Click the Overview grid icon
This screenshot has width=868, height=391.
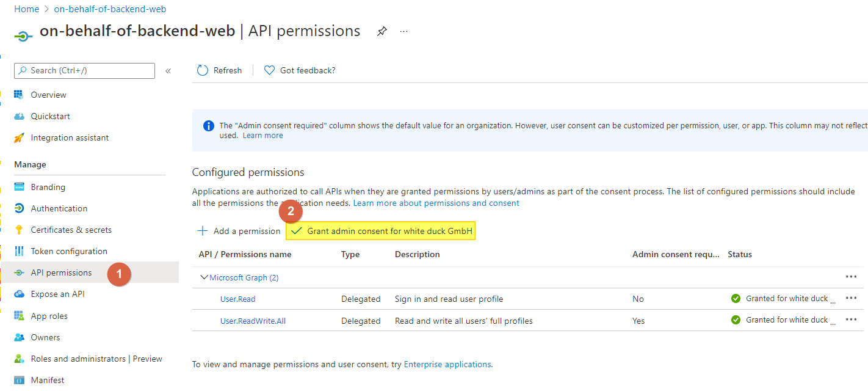pos(19,95)
